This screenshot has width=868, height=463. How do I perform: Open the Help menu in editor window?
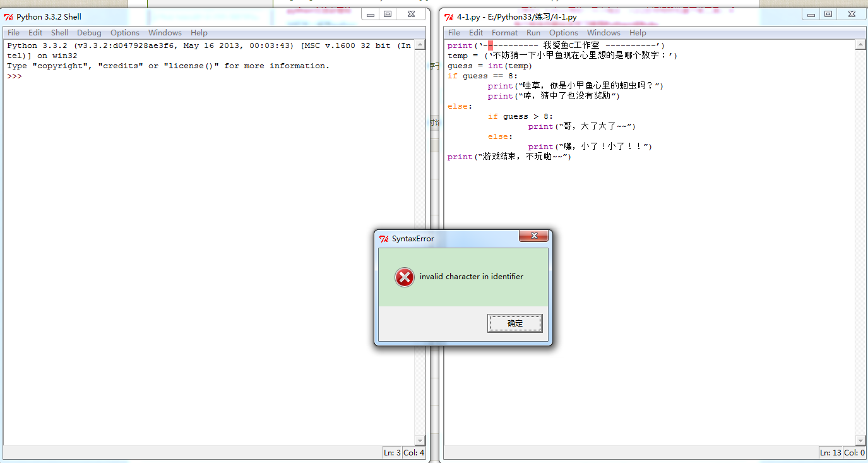click(x=638, y=32)
